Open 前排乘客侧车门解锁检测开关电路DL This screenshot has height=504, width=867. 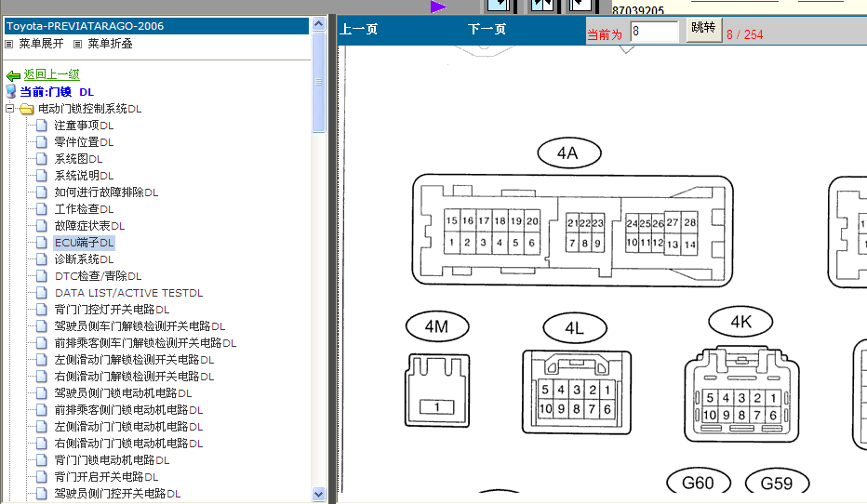click(x=145, y=342)
